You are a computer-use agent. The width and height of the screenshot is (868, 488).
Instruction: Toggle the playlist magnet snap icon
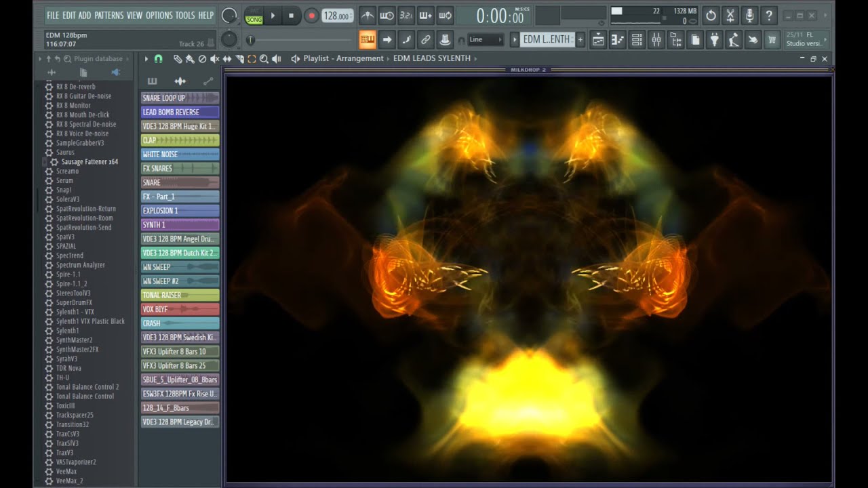159,59
